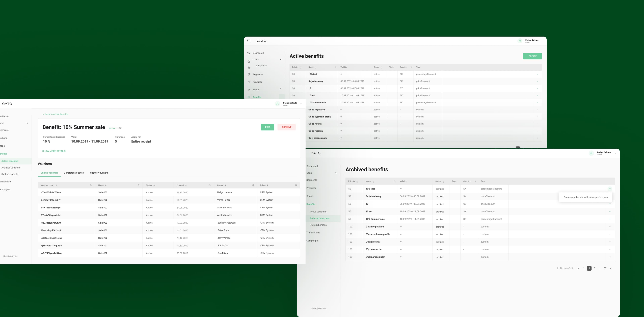This screenshot has height=317, width=644.
Task: Click the green CREATE button
Action: coord(532,56)
